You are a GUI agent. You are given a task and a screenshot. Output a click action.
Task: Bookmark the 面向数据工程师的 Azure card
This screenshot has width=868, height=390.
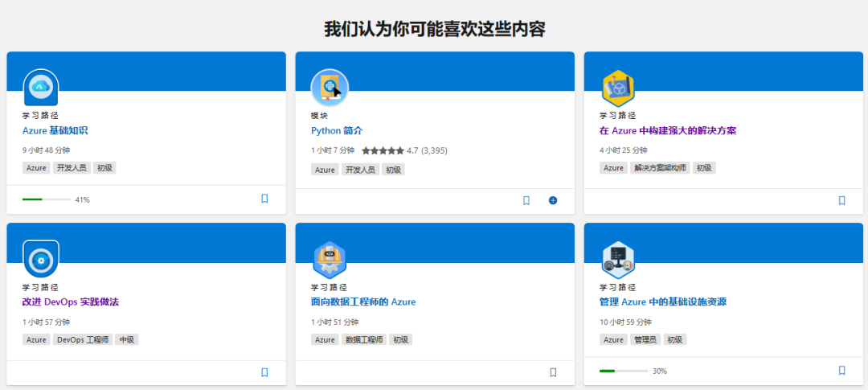pos(553,372)
